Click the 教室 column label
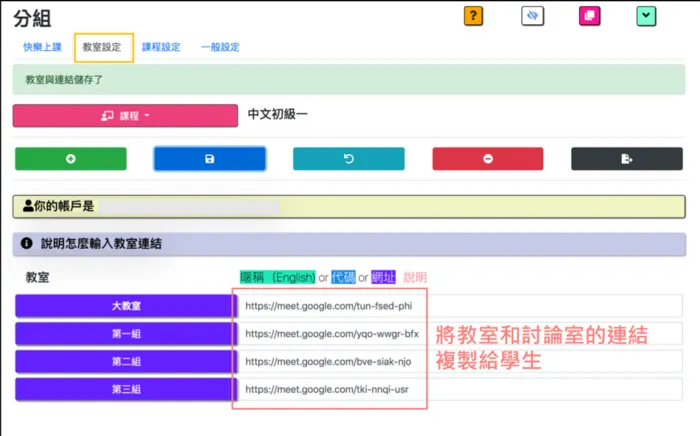This screenshot has height=436, width=700. coord(38,278)
